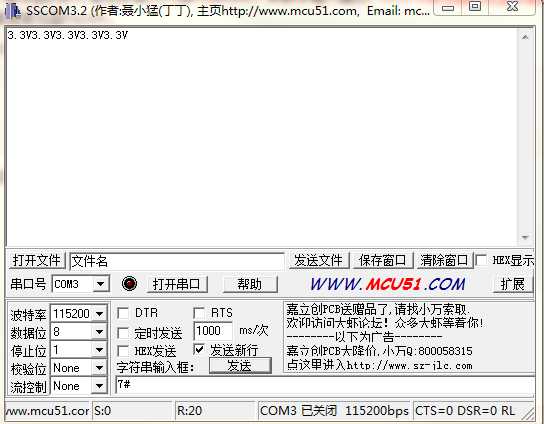Screen dimensions: 544x424
Task: Uncheck the 发送新行 checkbox
Action: [x=199, y=349]
